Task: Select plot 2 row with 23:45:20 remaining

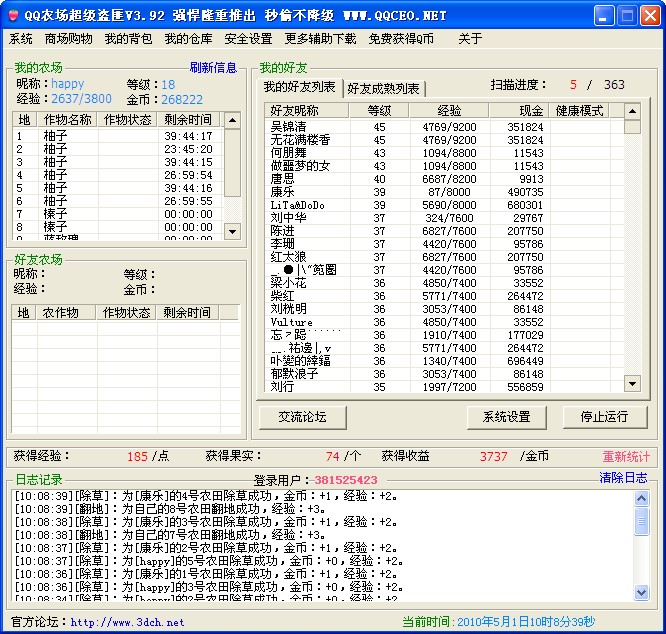Action: coord(117,149)
